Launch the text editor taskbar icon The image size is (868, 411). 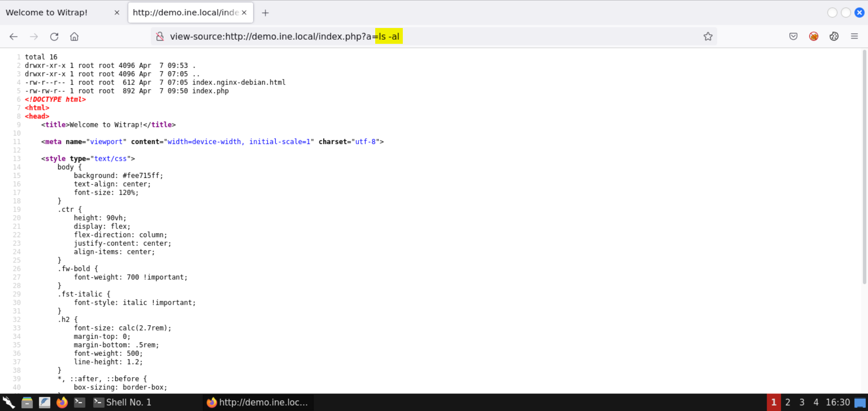44,402
